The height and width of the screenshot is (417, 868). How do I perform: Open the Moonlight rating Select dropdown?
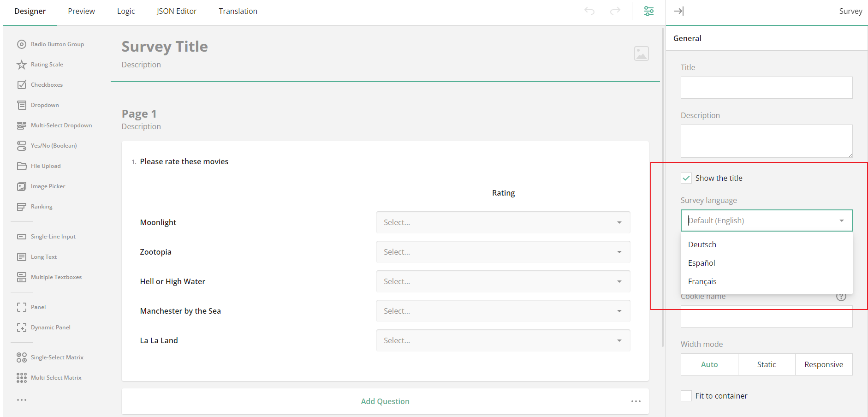[x=502, y=222]
